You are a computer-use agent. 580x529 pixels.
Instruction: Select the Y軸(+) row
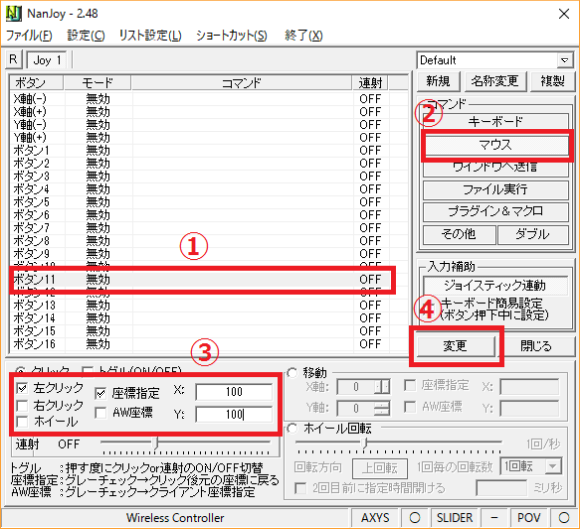click(x=209, y=138)
